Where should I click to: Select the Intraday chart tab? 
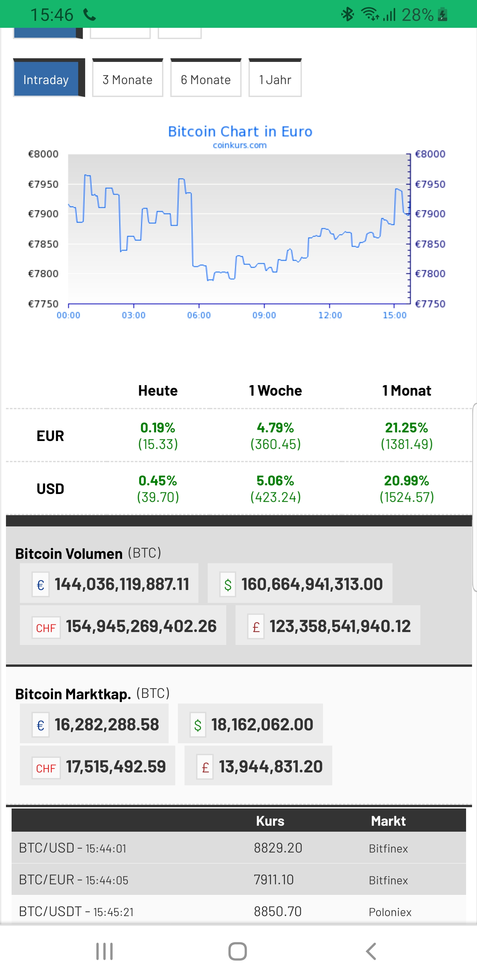[x=46, y=79]
